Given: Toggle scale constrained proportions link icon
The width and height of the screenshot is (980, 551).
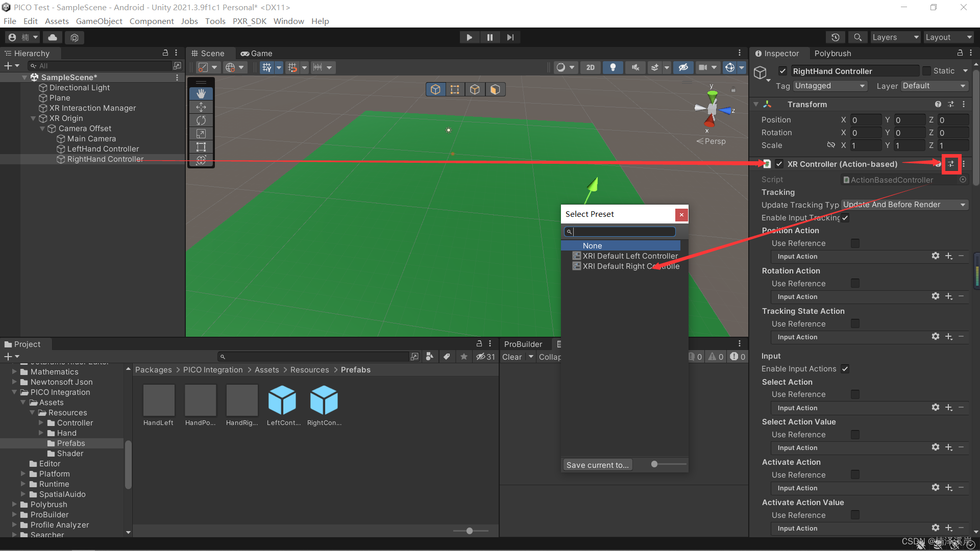Looking at the screenshot, I should click(x=831, y=145).
